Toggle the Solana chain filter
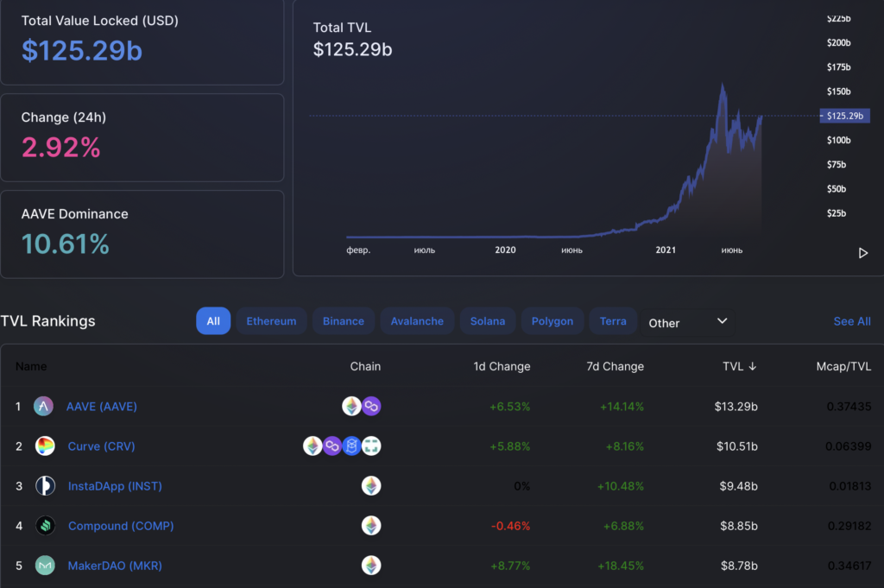 point(488,320)
